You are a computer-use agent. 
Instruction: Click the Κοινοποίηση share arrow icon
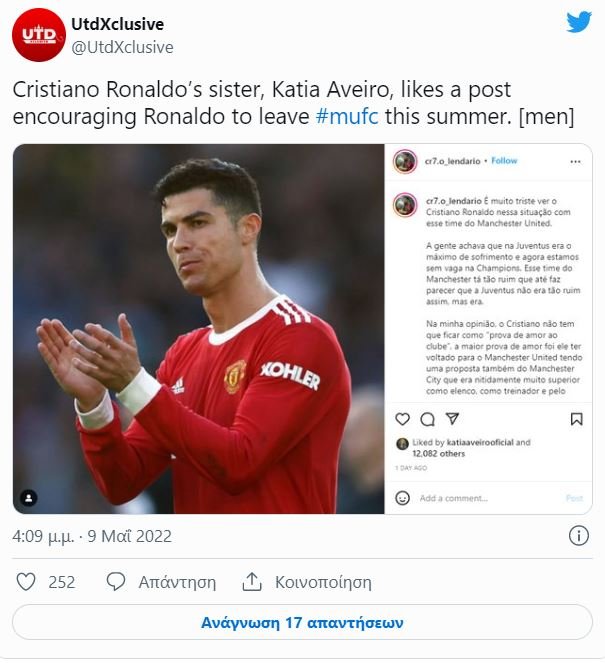(252, 582)
